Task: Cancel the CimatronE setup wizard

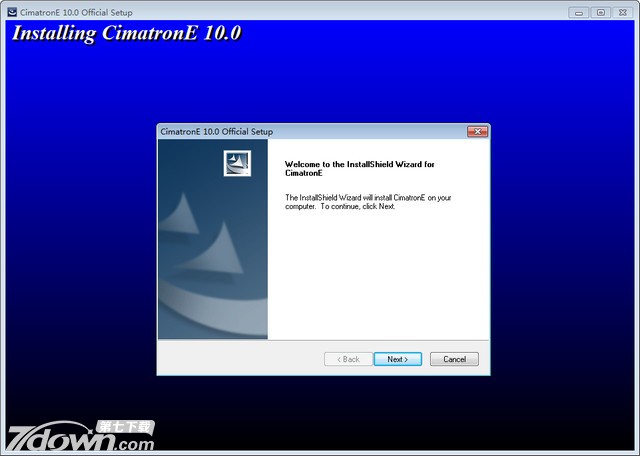Action: pyautogui.click(x=454, y=359)
